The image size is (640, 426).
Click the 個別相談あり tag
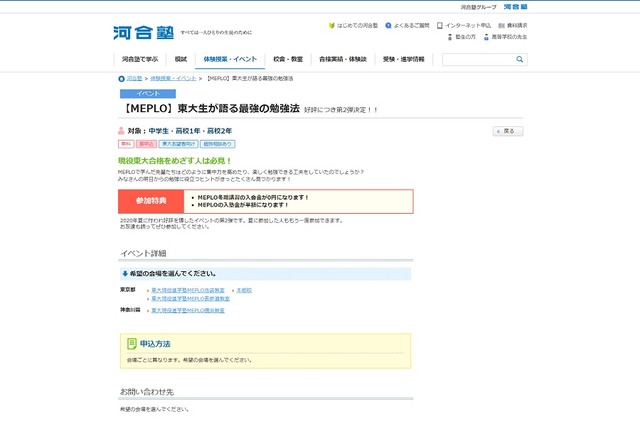coord(218,144)
